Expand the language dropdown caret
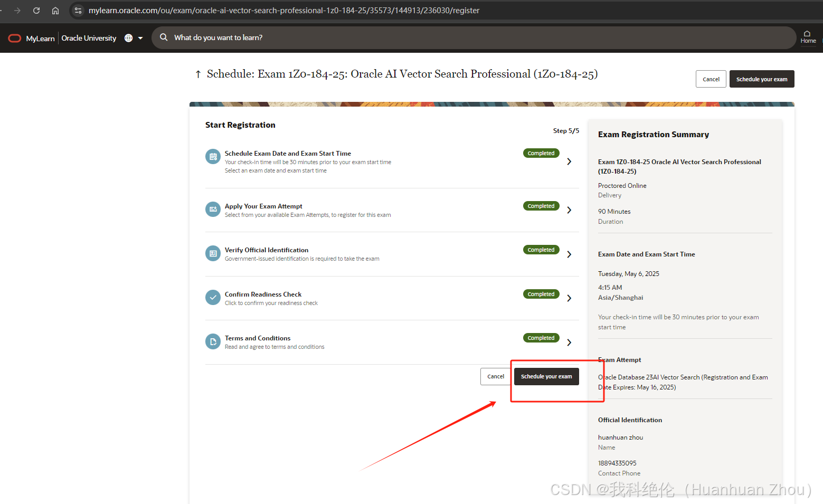The width and height of the screenshot is (823, 504). pos(140,38)
